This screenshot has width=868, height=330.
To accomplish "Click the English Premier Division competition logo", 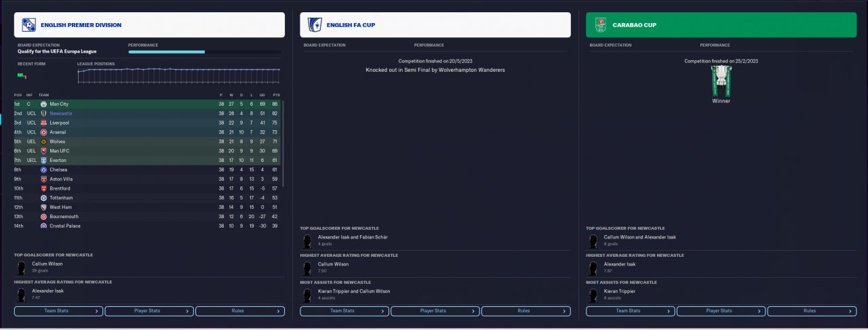I will 28,25.
